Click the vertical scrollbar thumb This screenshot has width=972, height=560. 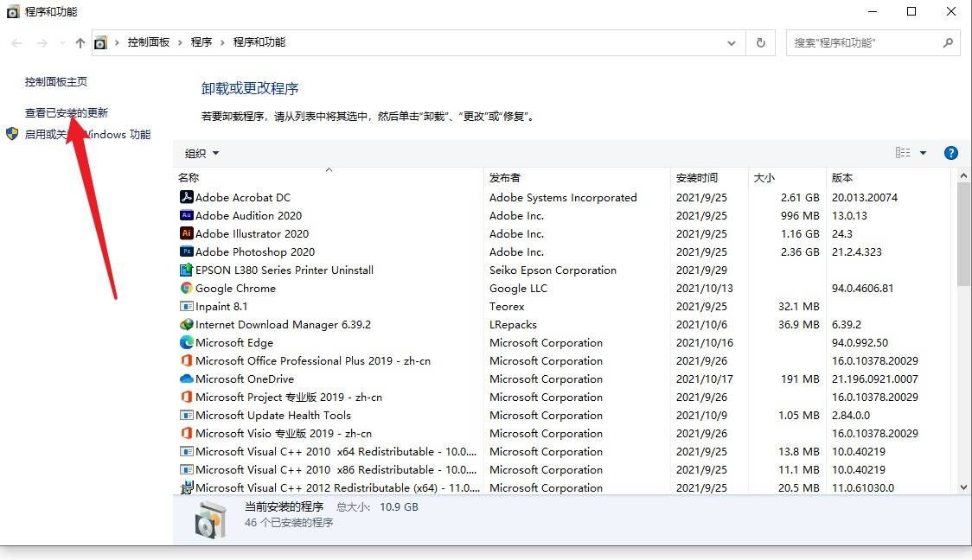click(x=963, y=234)
